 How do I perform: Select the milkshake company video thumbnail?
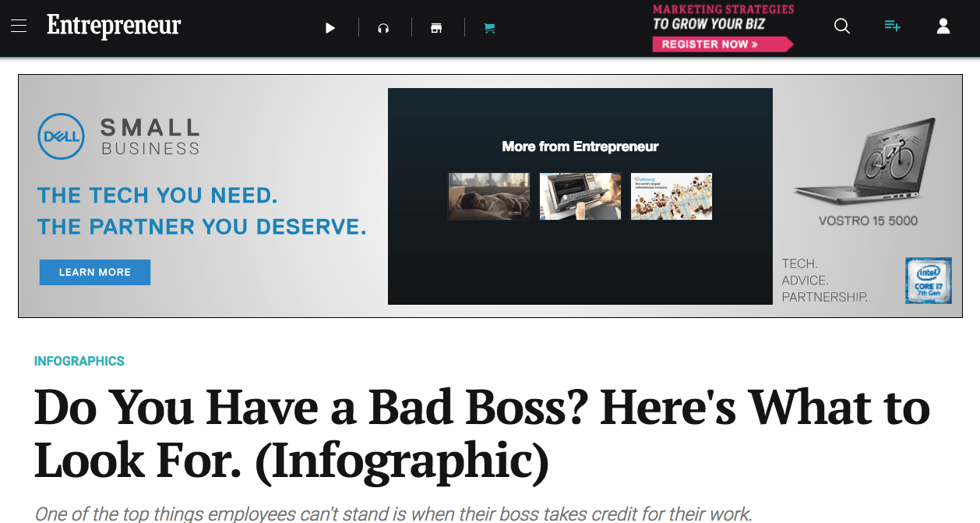[672, 196]
